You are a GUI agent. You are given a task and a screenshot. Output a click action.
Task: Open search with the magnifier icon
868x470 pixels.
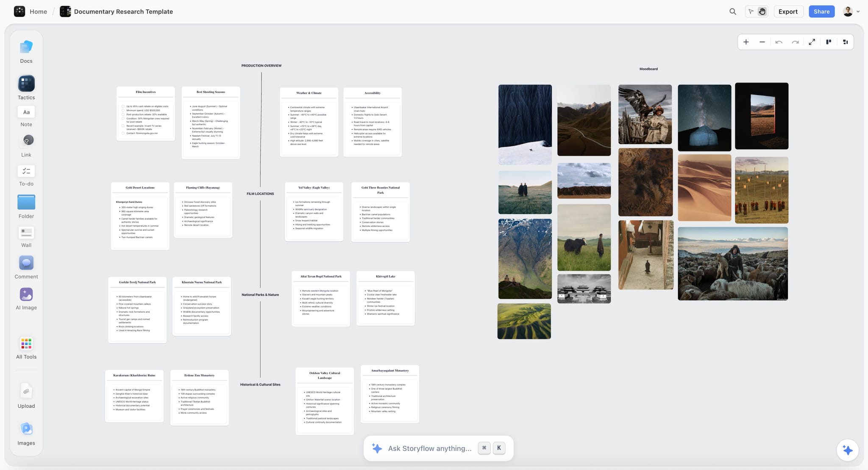[733, 12]
